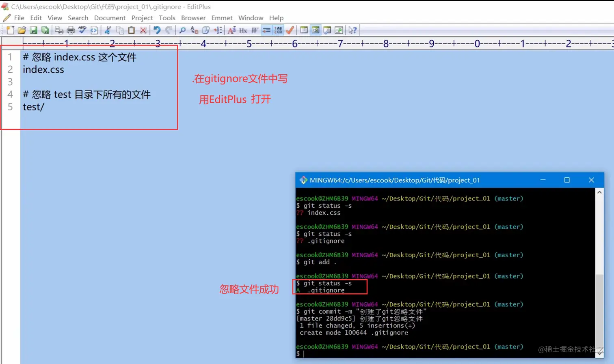
Task: Open the Search menu
Action: coord(78,18)
